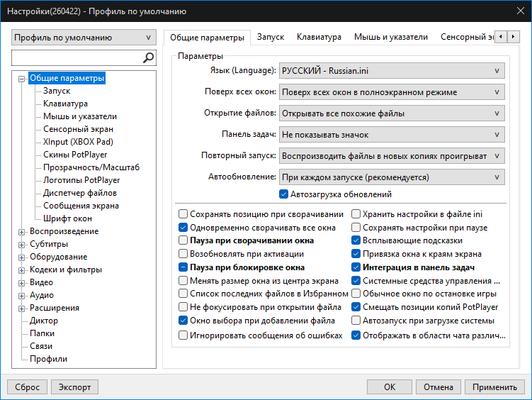Screen dimensions: 532x400
Task: Uncheck Смещать позиции копий PotPlayer
Action: (356, 307)
